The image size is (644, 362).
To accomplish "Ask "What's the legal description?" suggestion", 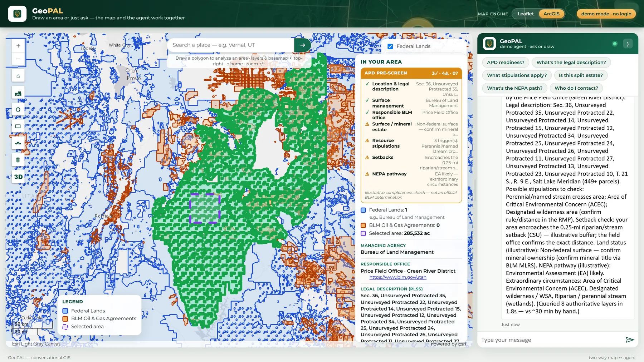I will [571, 63].
